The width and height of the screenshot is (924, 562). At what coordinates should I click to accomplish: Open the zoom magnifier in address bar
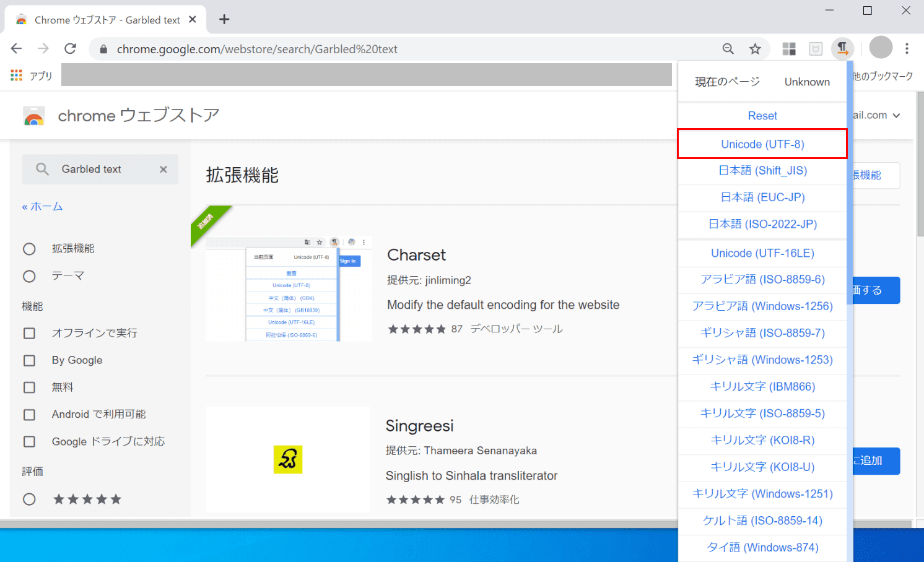point(728,49)
